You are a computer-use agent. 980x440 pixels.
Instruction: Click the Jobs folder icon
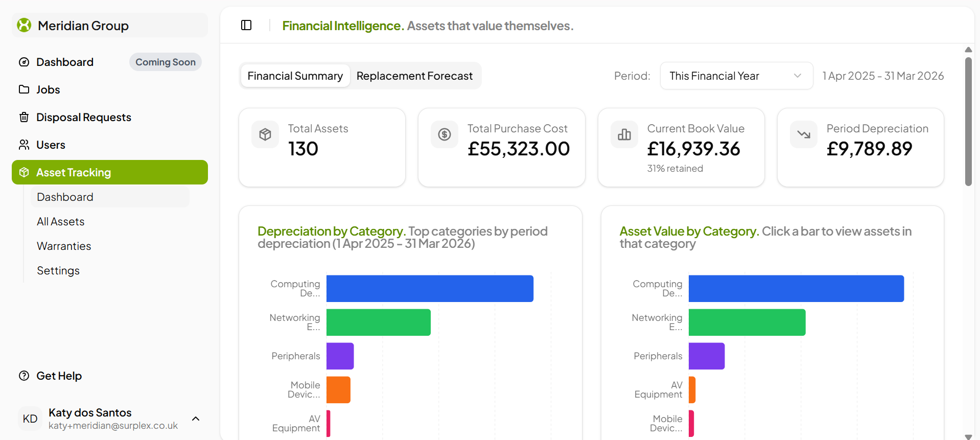(24, 89)
